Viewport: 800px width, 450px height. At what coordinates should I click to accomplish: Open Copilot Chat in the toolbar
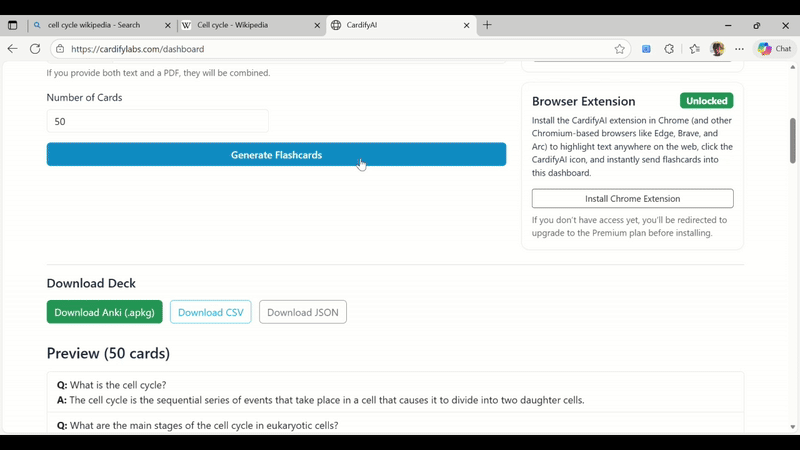(775, 48)
